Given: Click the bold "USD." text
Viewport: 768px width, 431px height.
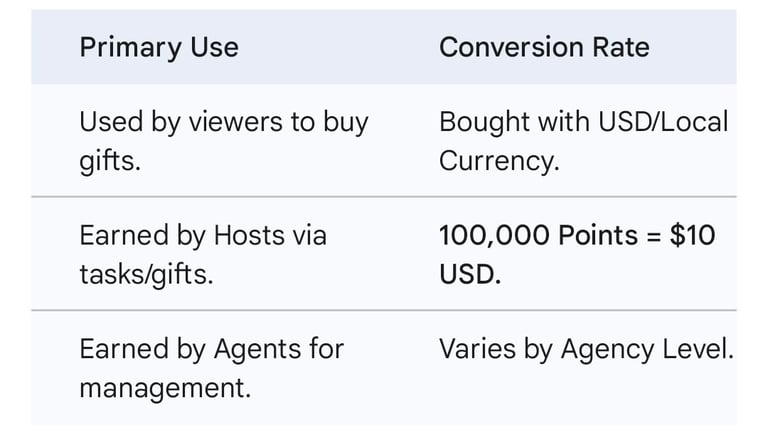Looking at the screenshot, I should coord(470,274).
